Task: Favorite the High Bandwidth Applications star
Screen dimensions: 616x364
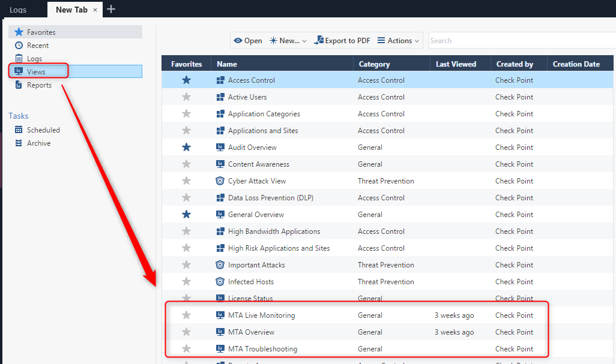Action: pos(186,231)
